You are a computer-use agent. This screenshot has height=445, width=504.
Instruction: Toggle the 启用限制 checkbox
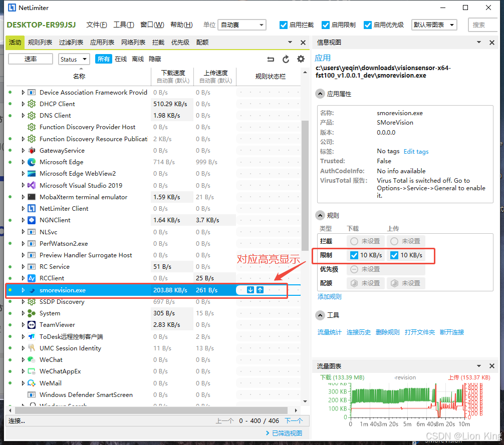click(x=326, y=25)
